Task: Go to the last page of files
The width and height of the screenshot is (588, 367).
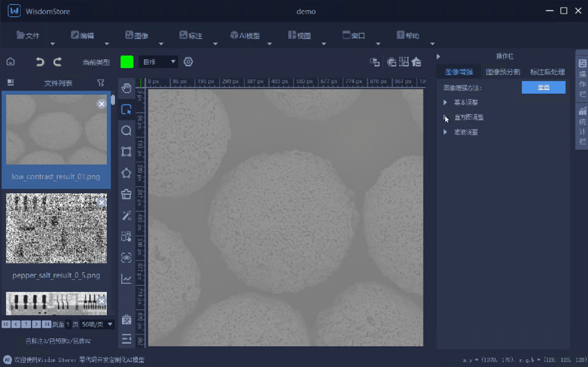Action: (46, 325)
